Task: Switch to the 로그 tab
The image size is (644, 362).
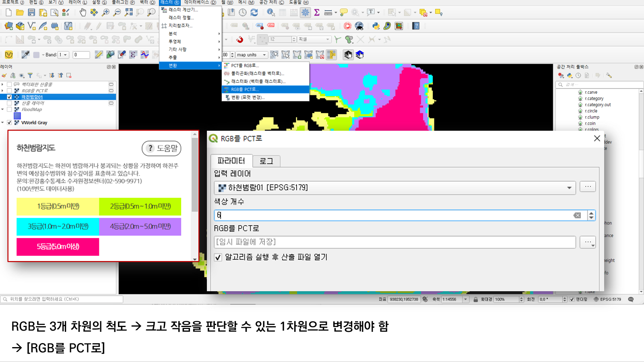Action: [266, 161]
